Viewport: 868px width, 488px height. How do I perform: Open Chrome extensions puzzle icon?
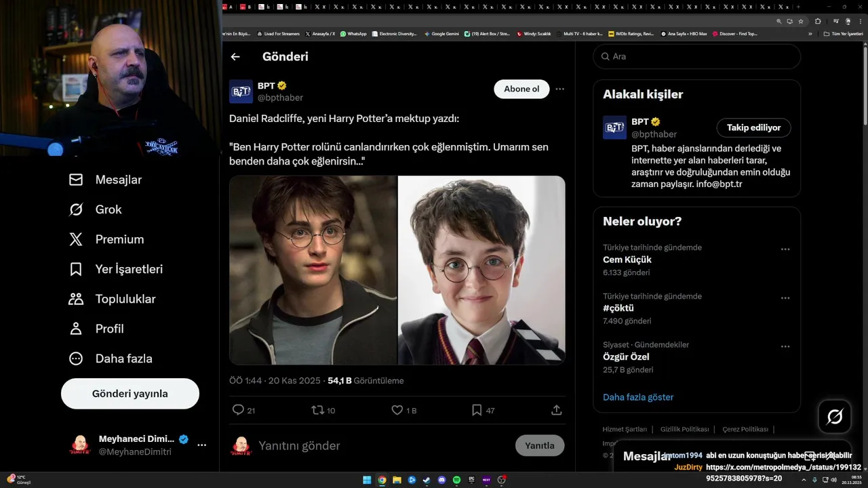[x=818, y=21]
